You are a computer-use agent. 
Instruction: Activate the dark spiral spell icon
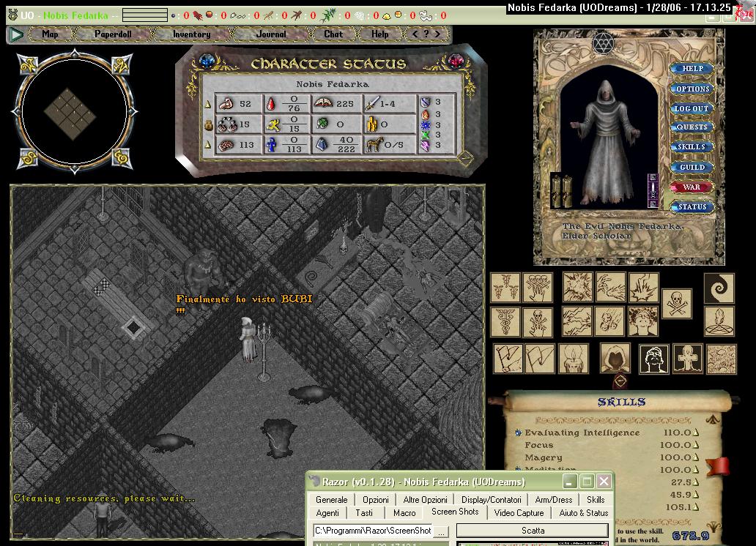[719, 288]
